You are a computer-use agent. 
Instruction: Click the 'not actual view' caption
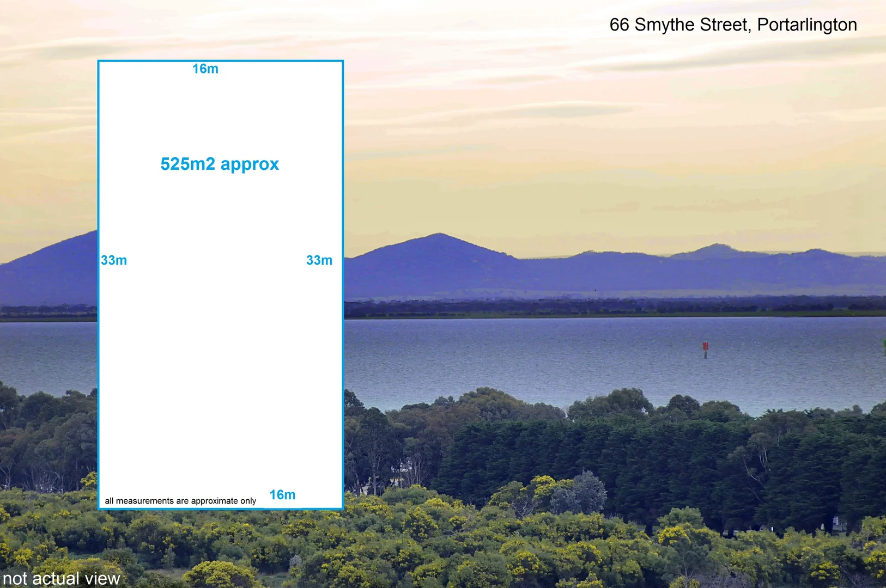click(61, 578)
